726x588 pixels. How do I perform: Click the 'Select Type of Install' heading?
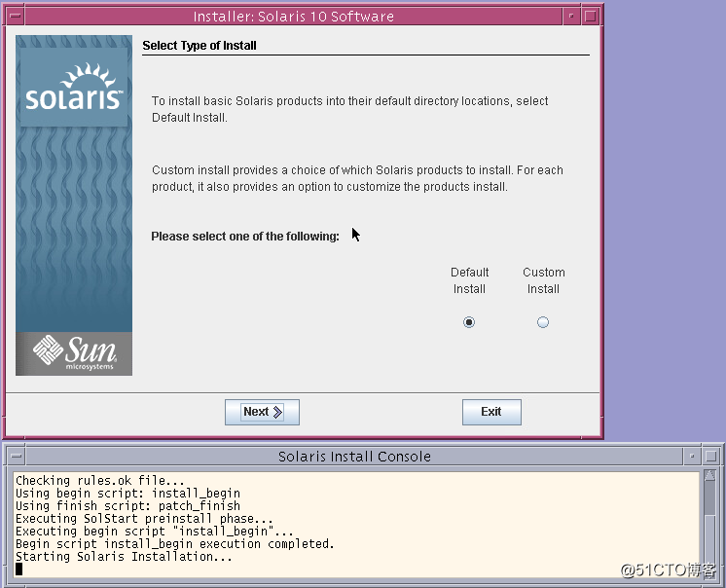[x=200, y=46]
